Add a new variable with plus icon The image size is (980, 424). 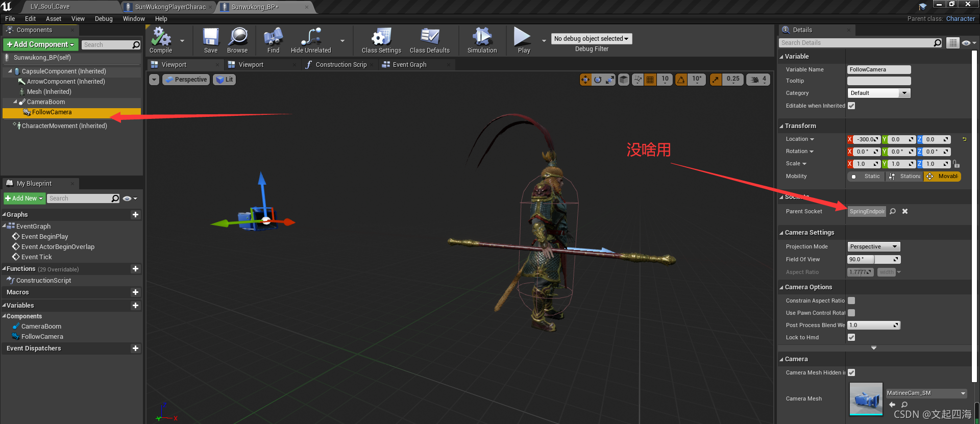coord(135,306)
